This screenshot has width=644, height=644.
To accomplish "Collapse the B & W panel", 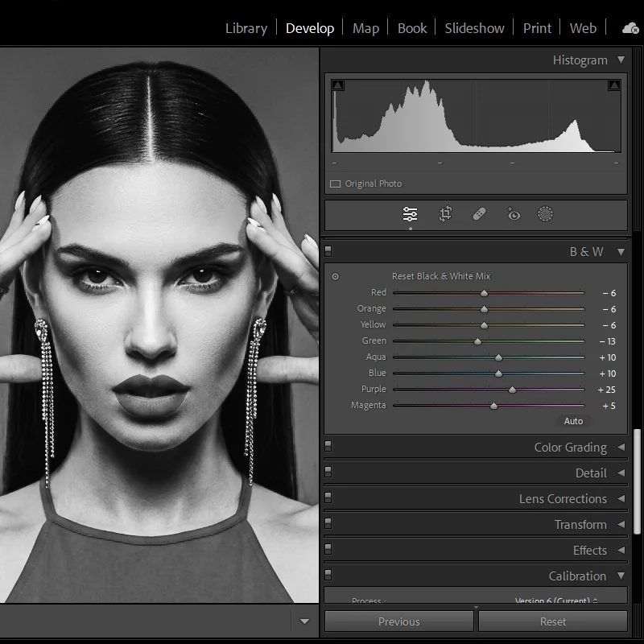I will click(621, 252).
